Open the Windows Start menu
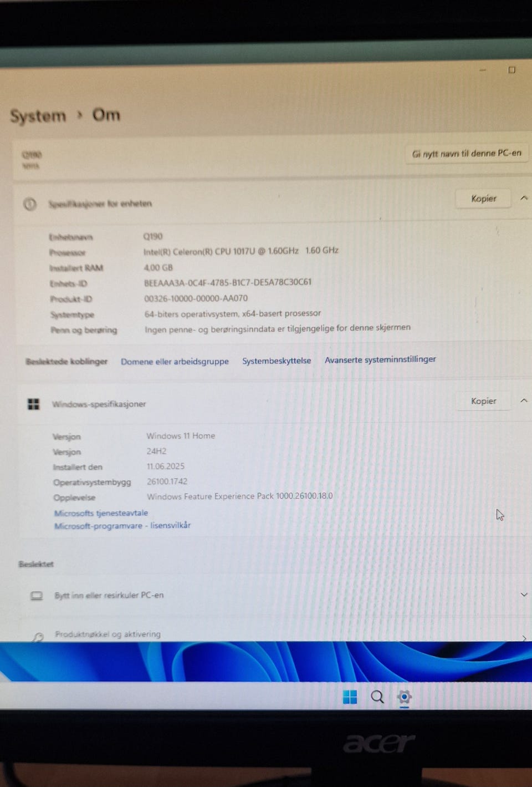The height and width of the screenshot is (787, 532). click(x=350, y=697)
